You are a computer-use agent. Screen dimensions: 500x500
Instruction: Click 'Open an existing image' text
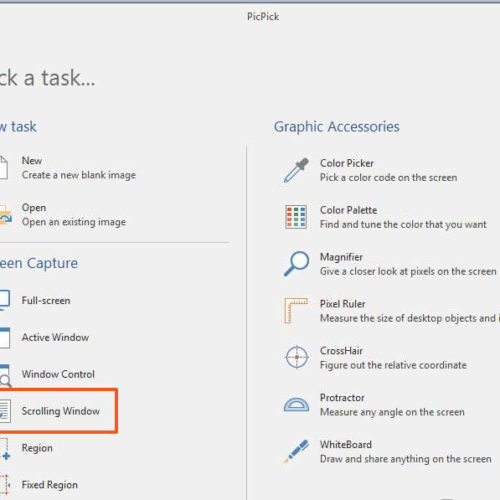[74, 222]
